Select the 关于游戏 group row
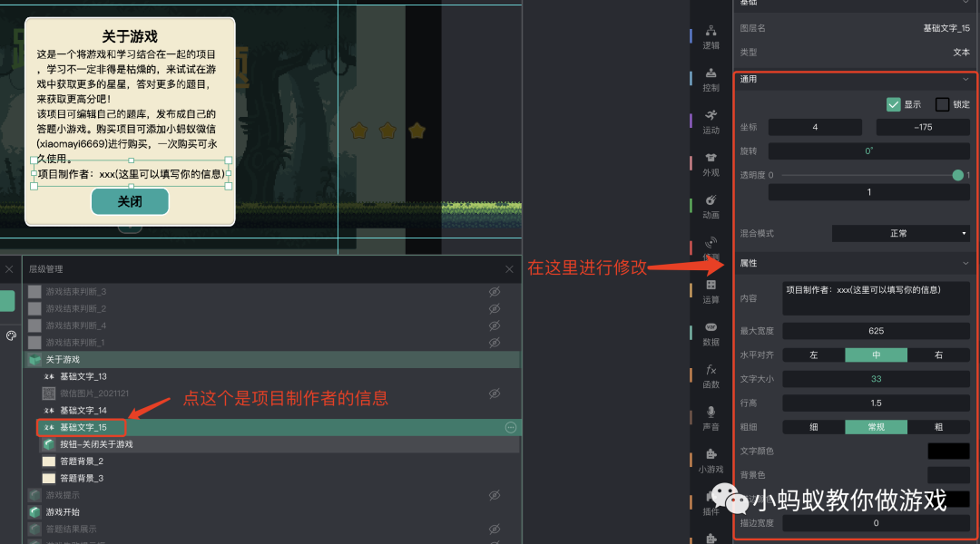Screen dimensions: 980x544 tap(272, 360)
